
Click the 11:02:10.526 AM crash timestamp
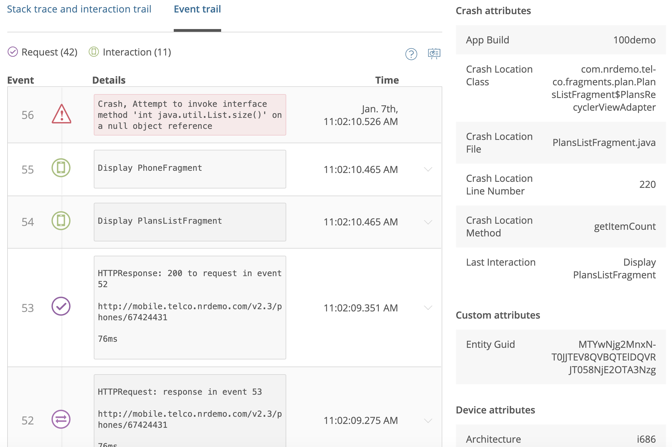360,115
